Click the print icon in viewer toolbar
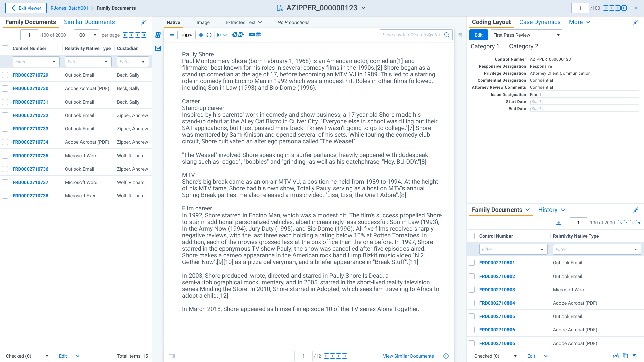The width and height of the screenshot is (644, 362). (x=259, y=35)
